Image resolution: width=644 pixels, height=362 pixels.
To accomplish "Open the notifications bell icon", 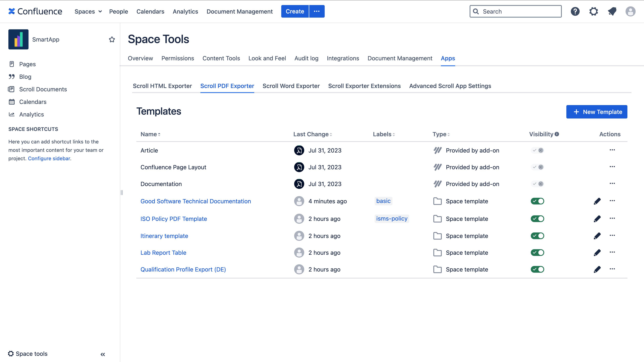I will click(612, 12).
